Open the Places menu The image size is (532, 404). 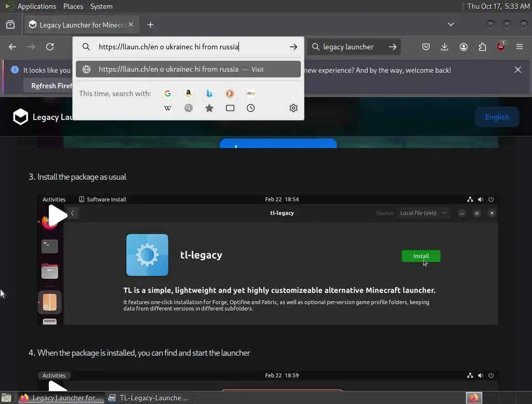point(73,6)
